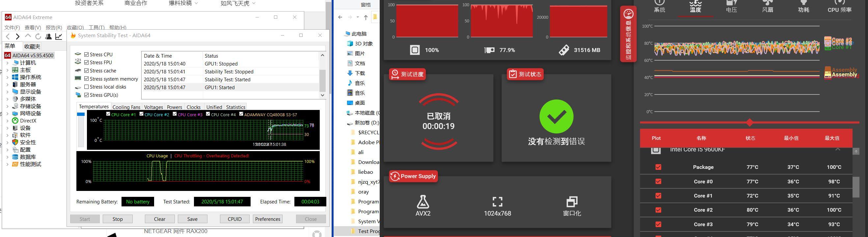Uncheck Stress cache checkbox
This screenshot has height=237, width=868.
[x=87, y=71]
